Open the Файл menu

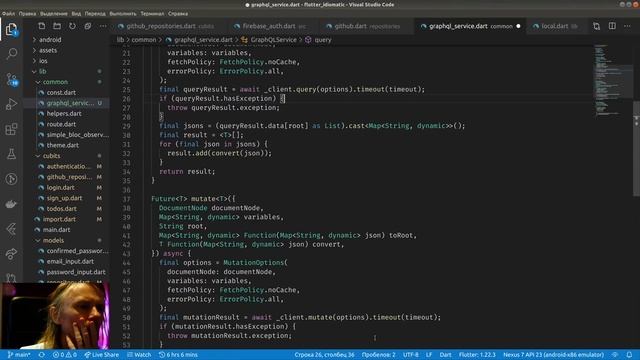point(8,13)
